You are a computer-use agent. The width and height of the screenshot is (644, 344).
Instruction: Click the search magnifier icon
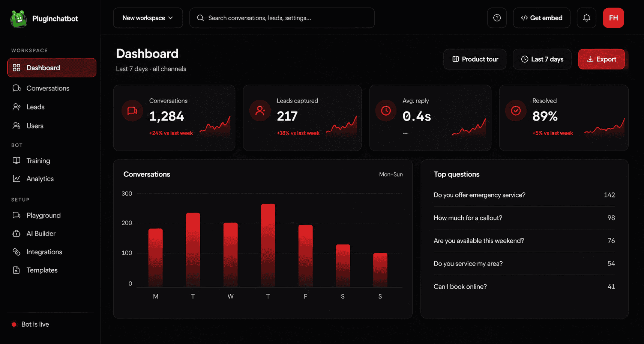tap(200, 18)
